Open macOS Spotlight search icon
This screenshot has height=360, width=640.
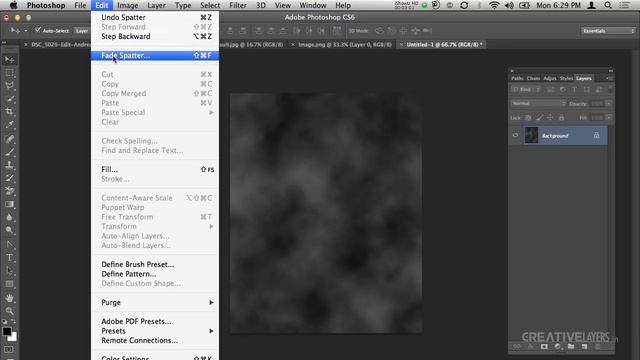pyautogui.click(x=608, y=5)
